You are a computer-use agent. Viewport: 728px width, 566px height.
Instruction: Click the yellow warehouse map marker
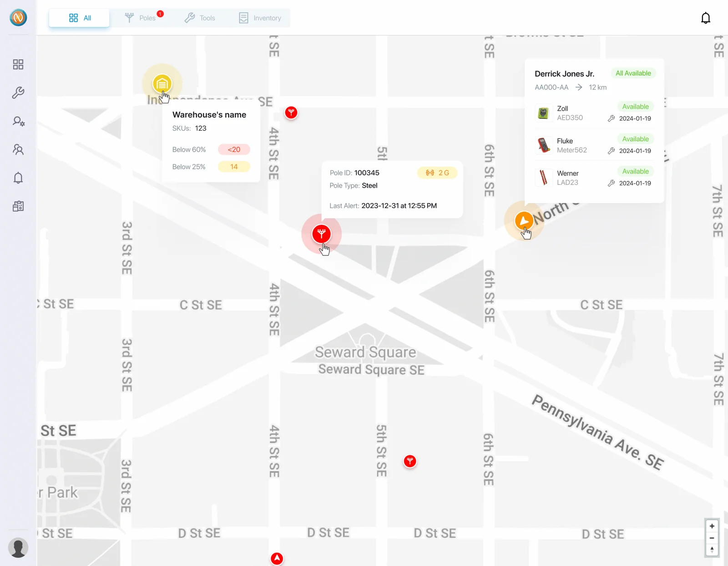(162, 84)
